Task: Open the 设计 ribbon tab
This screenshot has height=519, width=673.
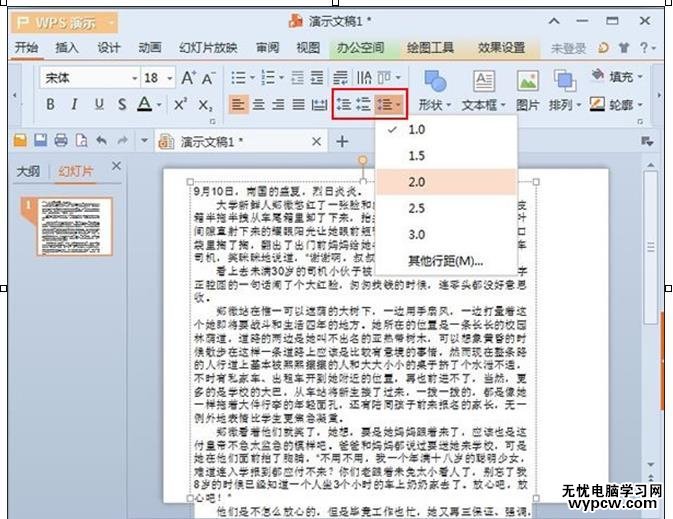Action: 109,48
